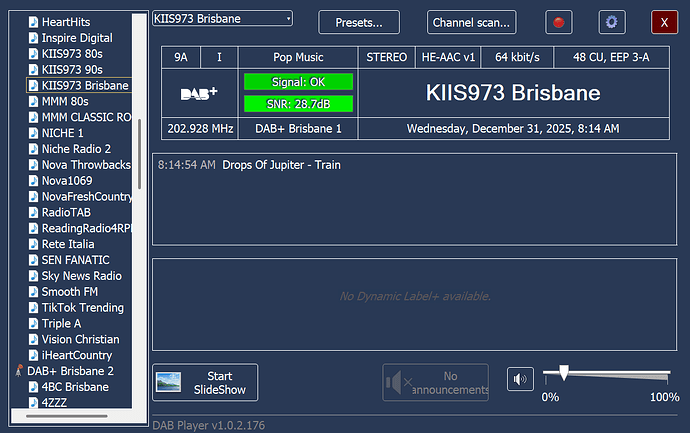This screenshot has height=433, width=690.
Task: Open settings via the gear icon
Action: click(x=612, y=22)
